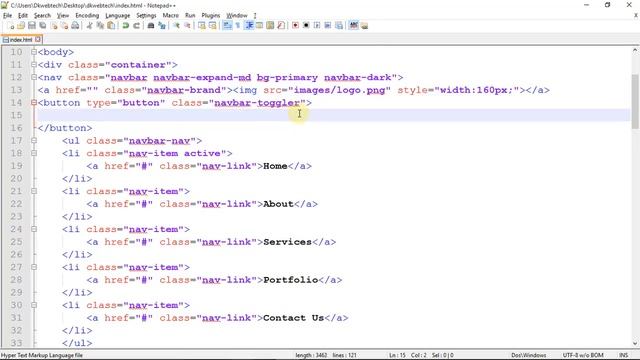
Task: Open the Document Map toolbar icon
Action: point(270,26)
